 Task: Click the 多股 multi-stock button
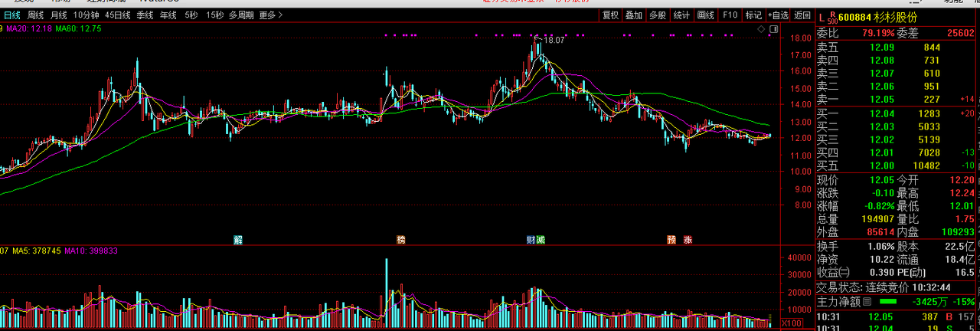coord(658,15)
